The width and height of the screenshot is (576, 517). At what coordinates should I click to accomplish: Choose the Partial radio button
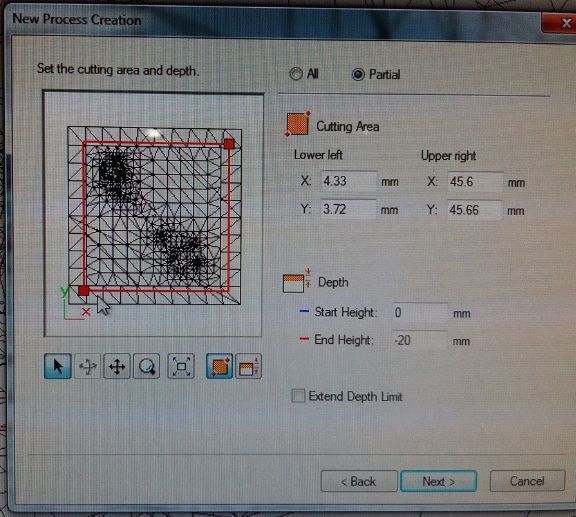(358, 75)
